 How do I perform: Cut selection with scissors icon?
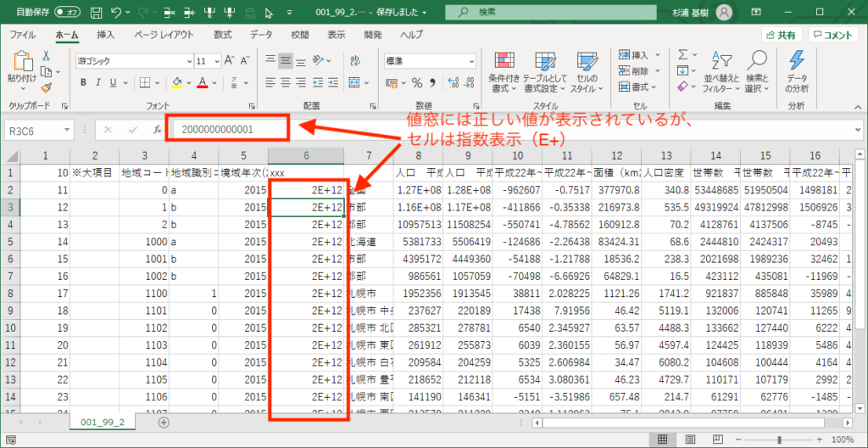click(x=46, y=55)
